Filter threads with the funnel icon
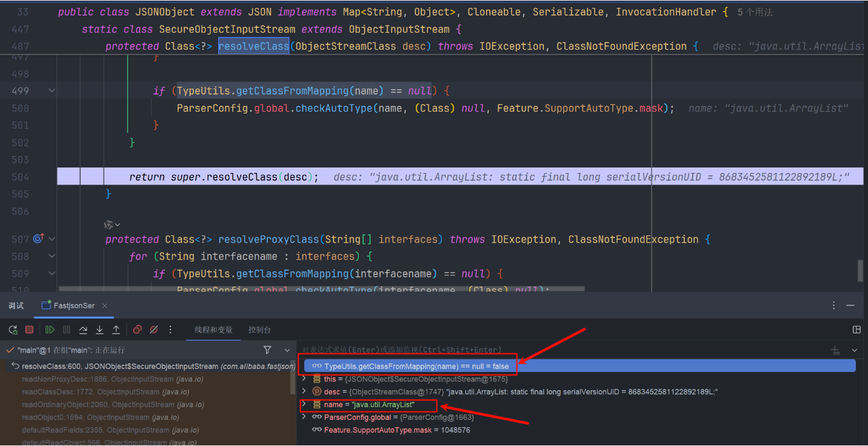868x446 pixels. (x=267, y=350)
